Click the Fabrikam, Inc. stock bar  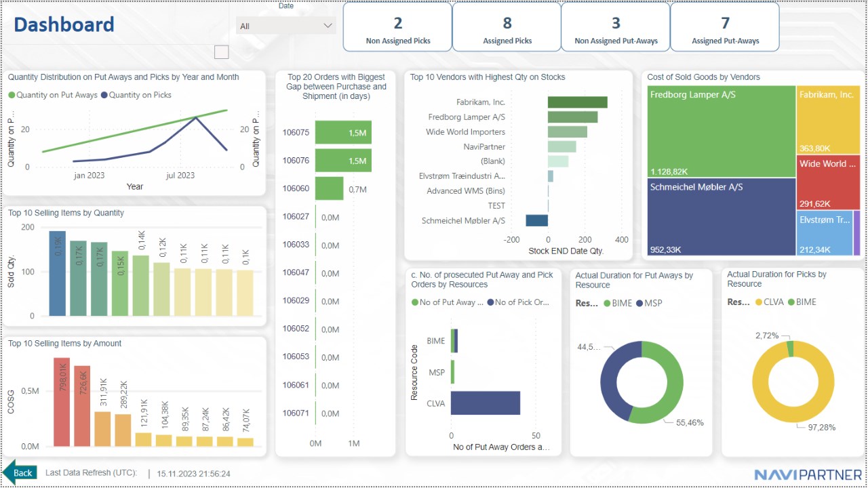coord(578,102)
